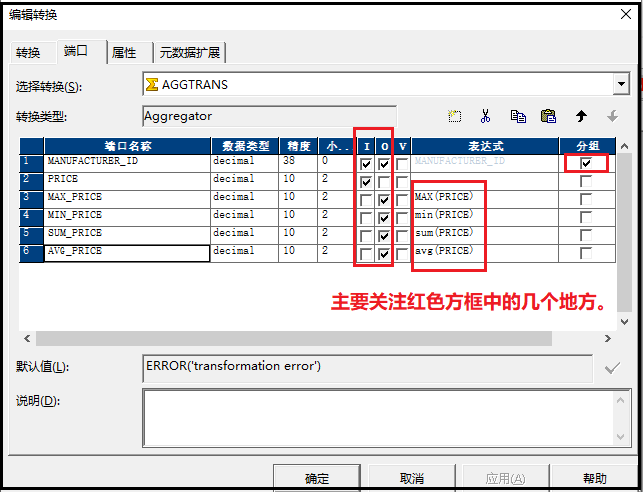Open the AGGTRANS transformation dropdown
This screenshot has height=492, width=643.
click(622, 84)
